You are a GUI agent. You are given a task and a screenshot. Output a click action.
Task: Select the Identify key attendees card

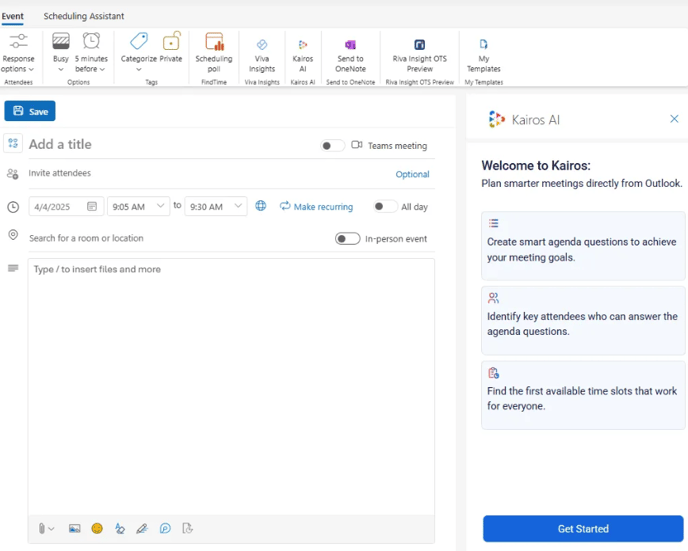tap(583, 321)
